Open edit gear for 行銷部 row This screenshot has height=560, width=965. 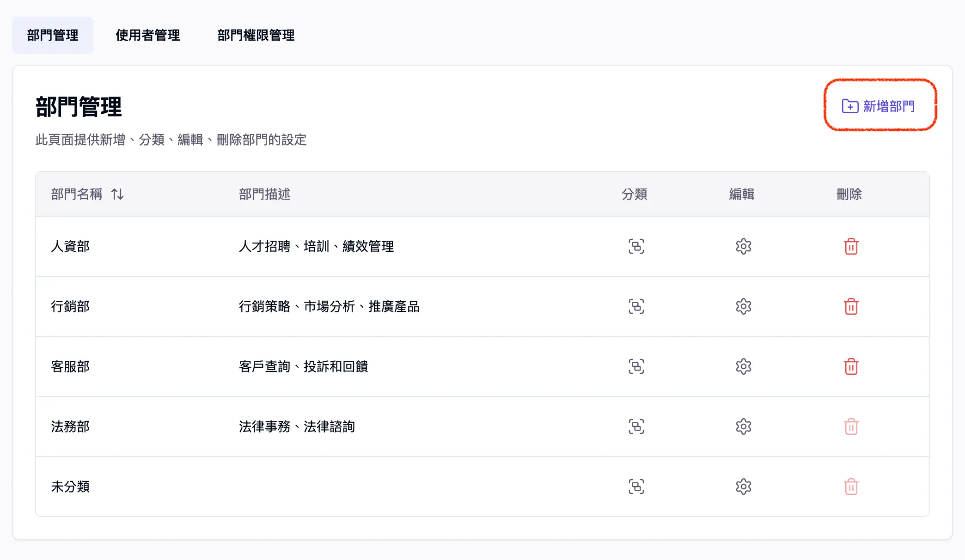point(743,306)
